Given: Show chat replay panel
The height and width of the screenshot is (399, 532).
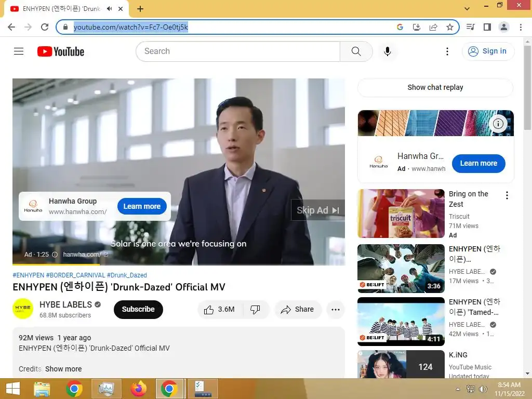Looking at the screenshot, I should click(x=435, y=87).
